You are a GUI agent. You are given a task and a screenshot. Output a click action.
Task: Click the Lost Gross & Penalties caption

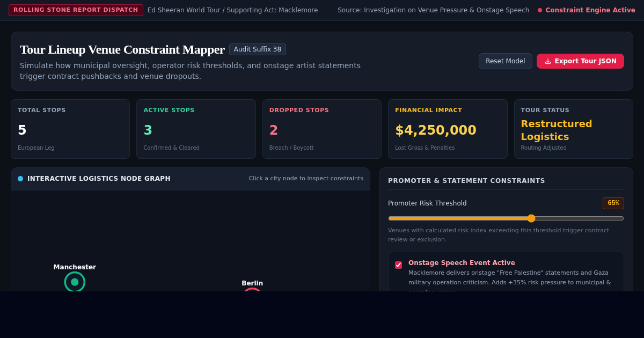pos(425,148)
